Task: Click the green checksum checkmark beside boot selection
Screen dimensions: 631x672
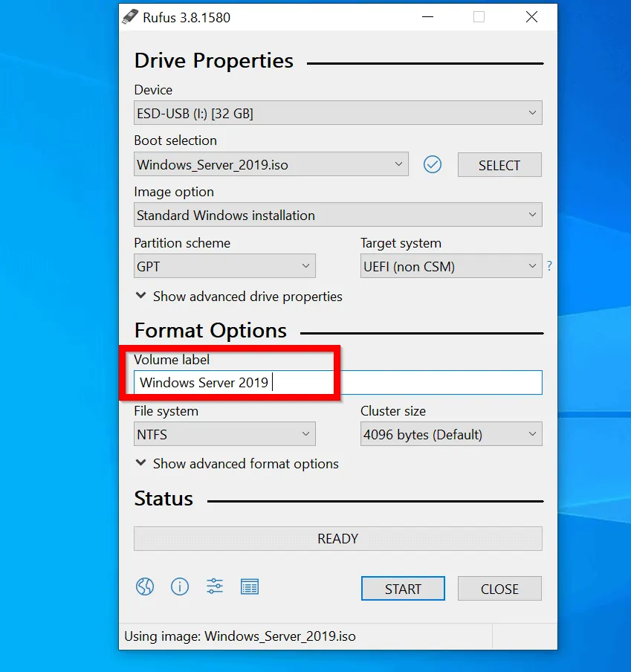Action: pyautogui.click(x=433, y=164)
